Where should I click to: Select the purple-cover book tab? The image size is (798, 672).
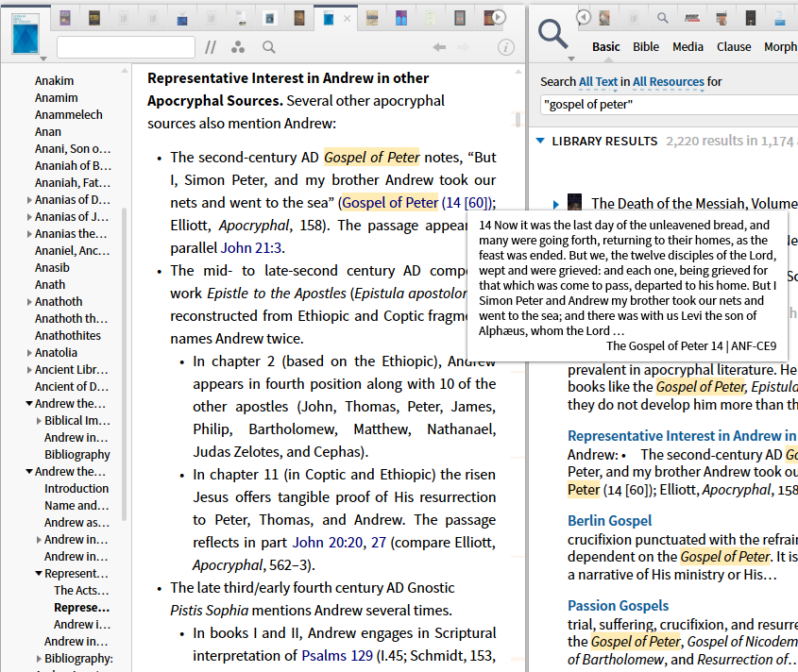[x=64, y=18]
